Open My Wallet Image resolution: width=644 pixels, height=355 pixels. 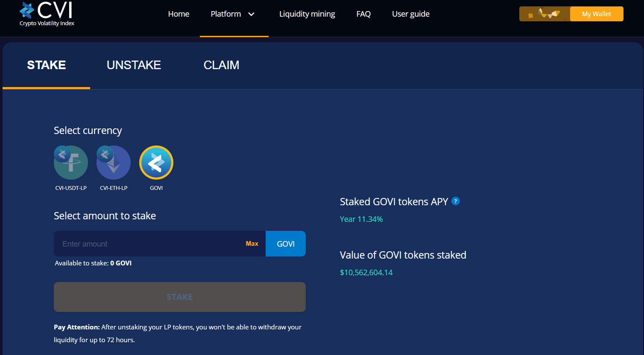[x=597, y=14]
